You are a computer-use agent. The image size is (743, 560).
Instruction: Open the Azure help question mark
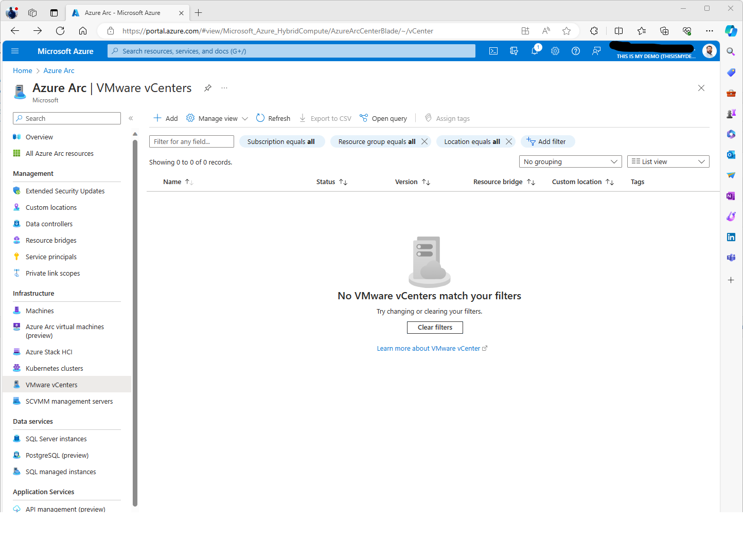576,50
